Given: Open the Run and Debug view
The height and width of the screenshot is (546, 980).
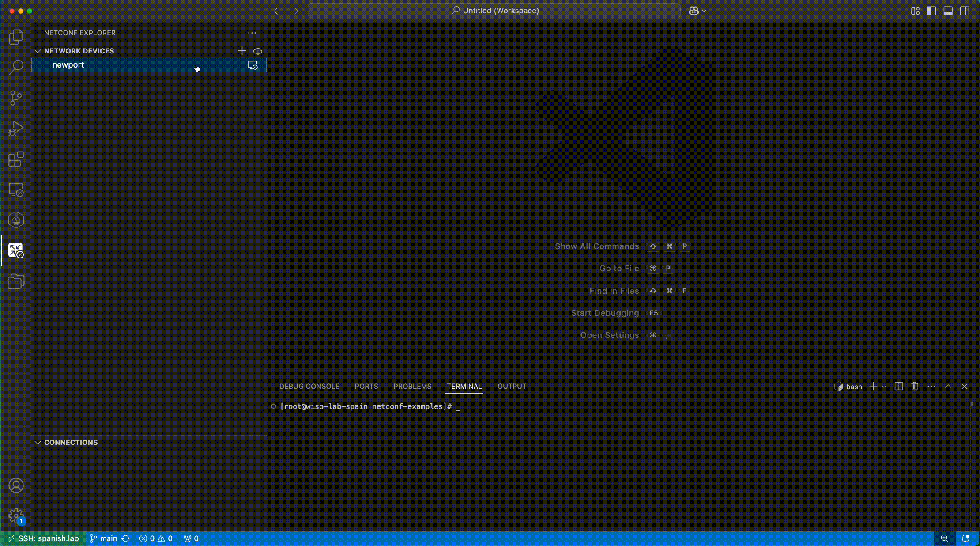Looking at the screenshot, I should point(16,129).
